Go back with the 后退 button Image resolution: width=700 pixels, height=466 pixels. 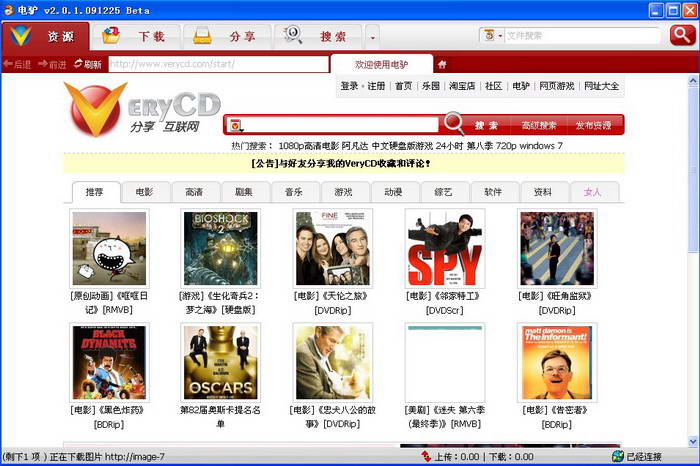coord(17,64)
